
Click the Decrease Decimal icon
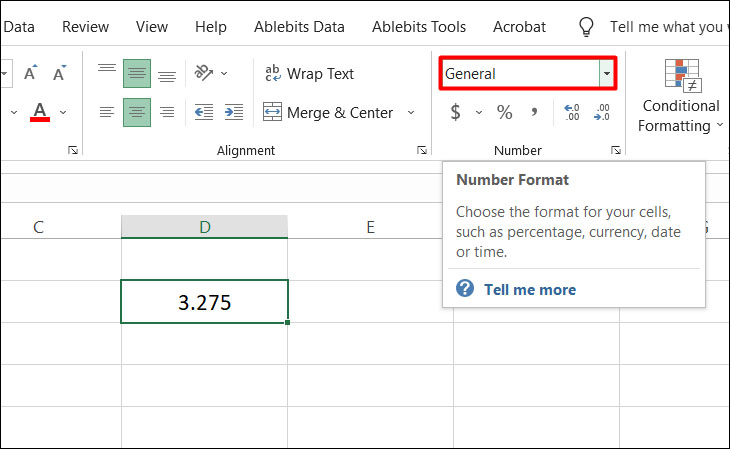coord(602,112)
